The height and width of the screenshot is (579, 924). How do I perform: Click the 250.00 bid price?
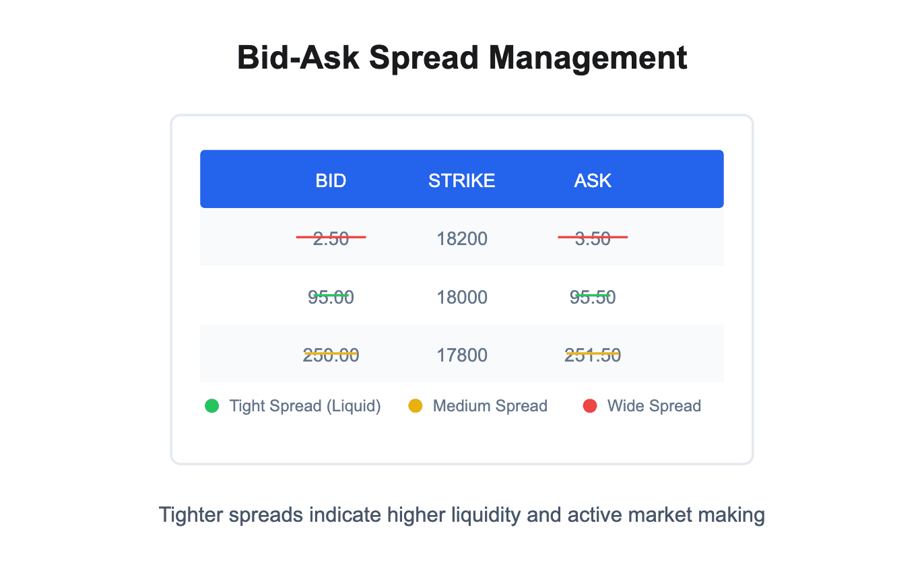pos(331,355)
